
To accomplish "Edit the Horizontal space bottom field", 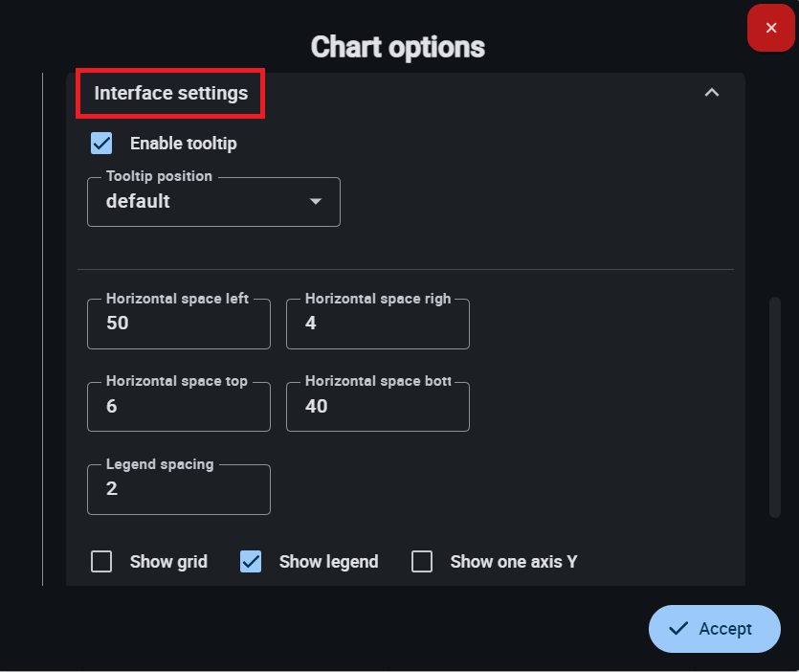I will 377,407.
